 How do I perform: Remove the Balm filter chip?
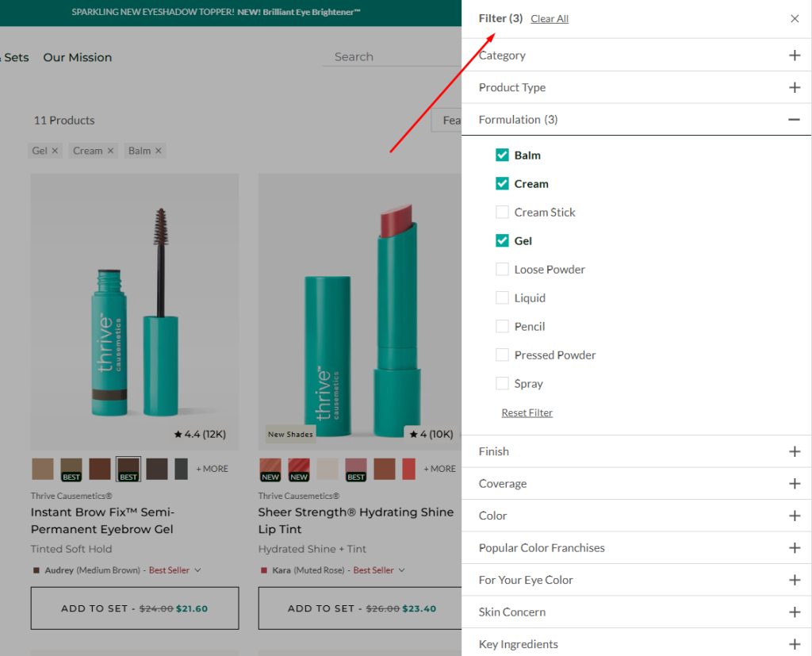158,151
